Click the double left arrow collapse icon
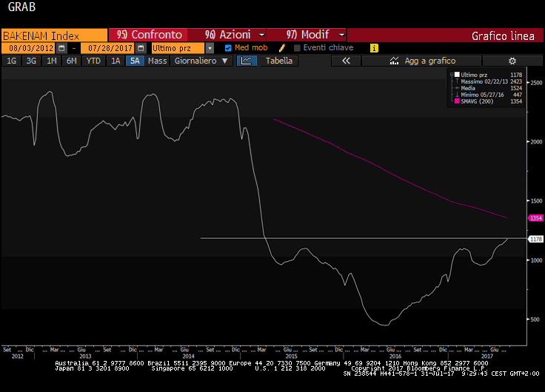 (346, 61)
